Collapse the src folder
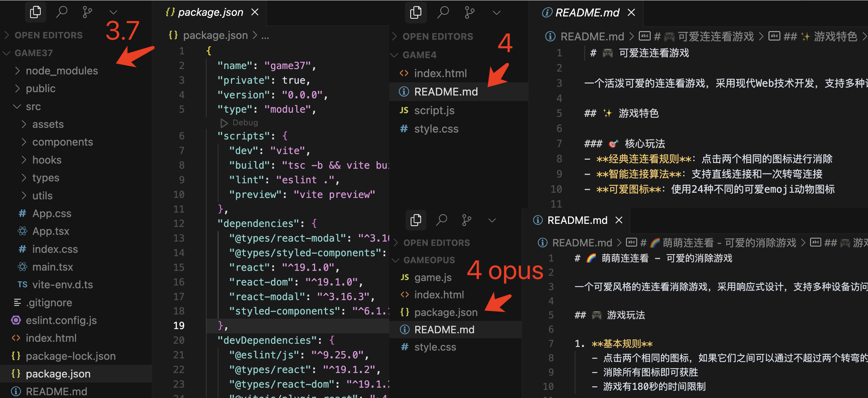The height and width of the screenshot is (398, 868). pos(33,106)
